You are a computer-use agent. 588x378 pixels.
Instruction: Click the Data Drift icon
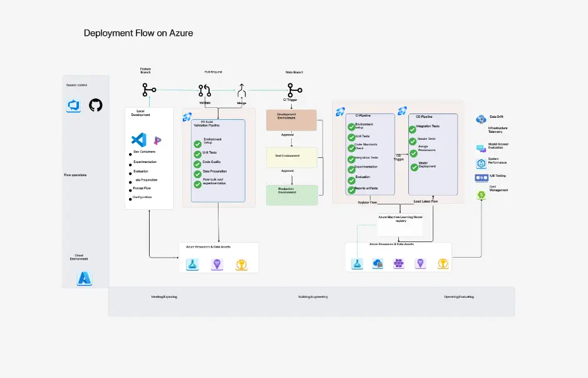click(480, 120)
